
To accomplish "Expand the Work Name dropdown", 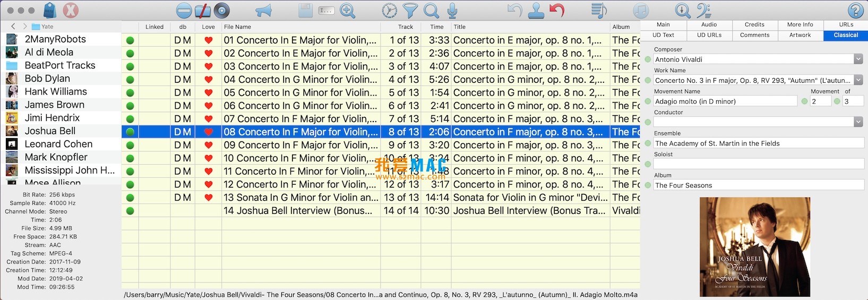I will (x=858, y=80).
